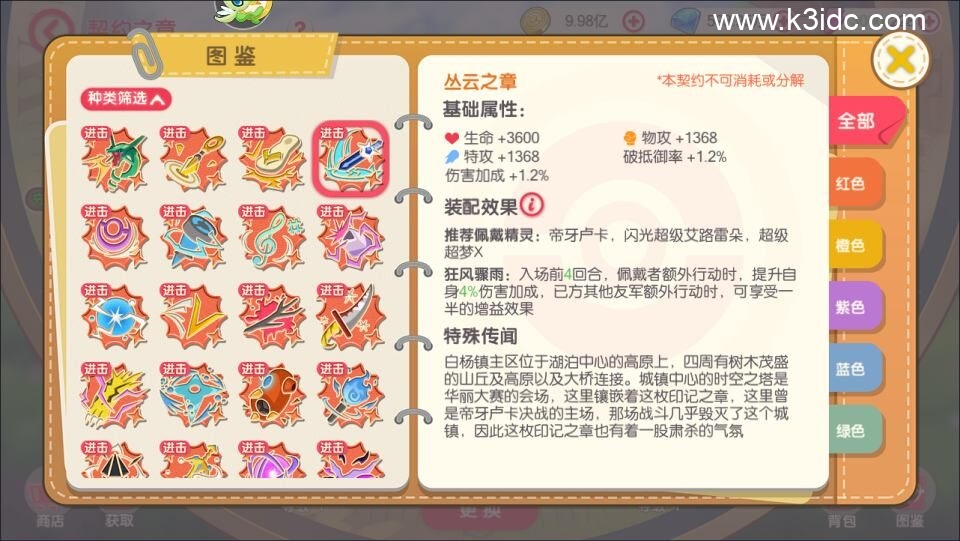
Task: Choose the brown mask badge
Action: point(272,395)
